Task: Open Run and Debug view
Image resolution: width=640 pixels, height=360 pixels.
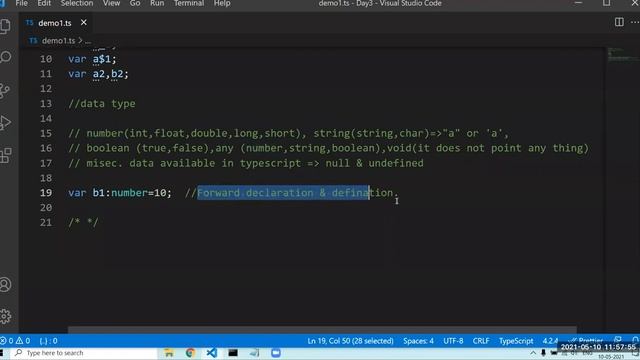Action: pos(5,123)
